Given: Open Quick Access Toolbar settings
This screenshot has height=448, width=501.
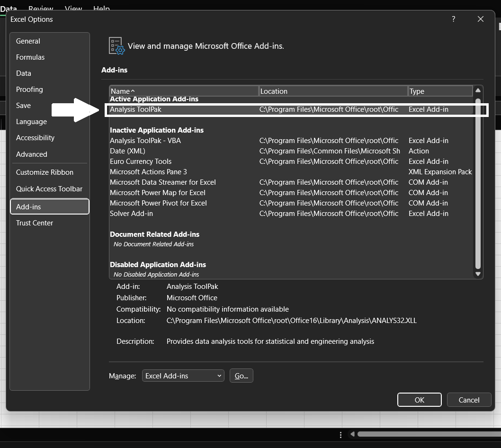Looking at the screenshot, I should click(x=49, y=189).
